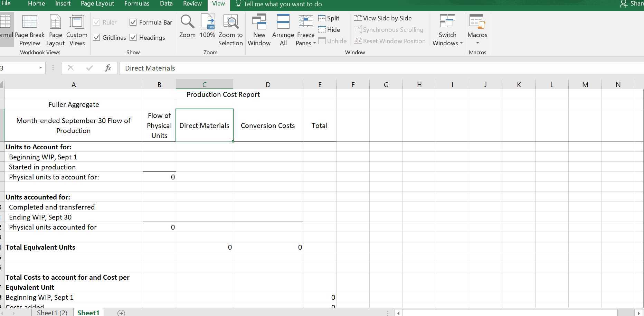
Task: Click Arrange All windows
Action: (283, 29)
